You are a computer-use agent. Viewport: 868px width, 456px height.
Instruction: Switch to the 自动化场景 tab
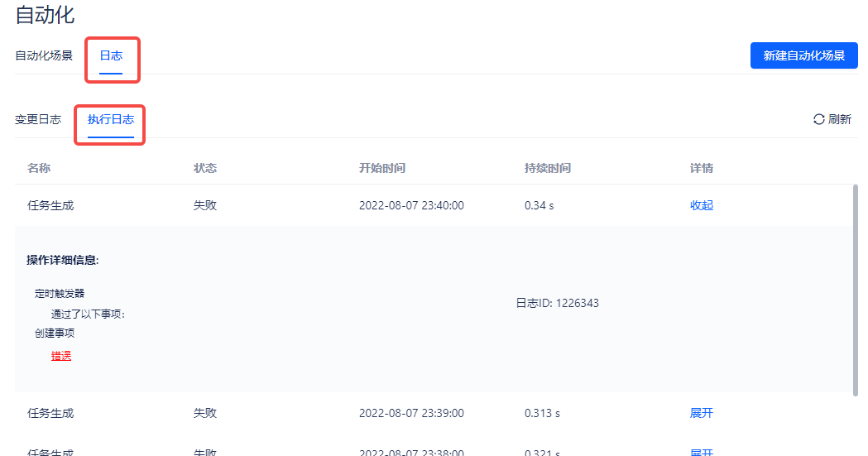click(x=44, y=56)
